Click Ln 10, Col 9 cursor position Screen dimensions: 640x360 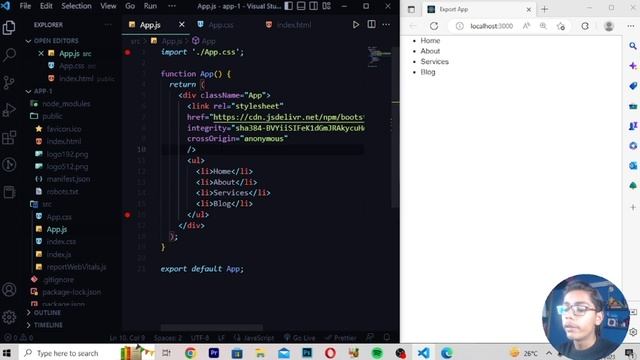coord(128,338)
